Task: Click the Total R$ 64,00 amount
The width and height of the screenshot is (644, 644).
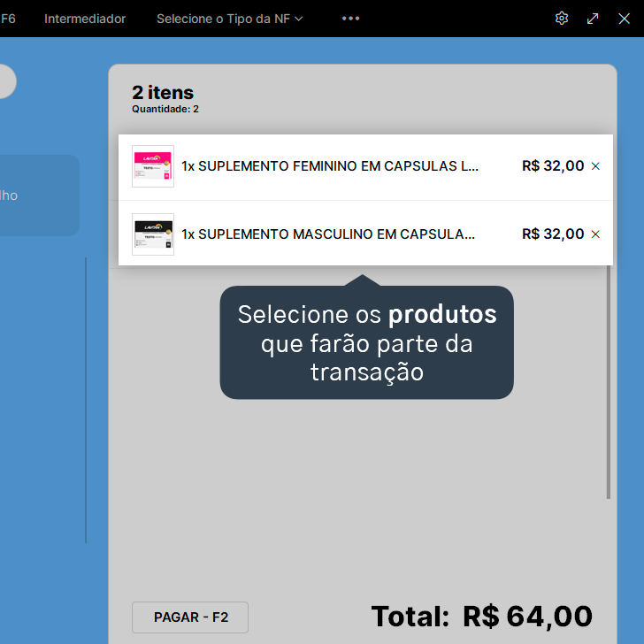Action: [528, 616]
